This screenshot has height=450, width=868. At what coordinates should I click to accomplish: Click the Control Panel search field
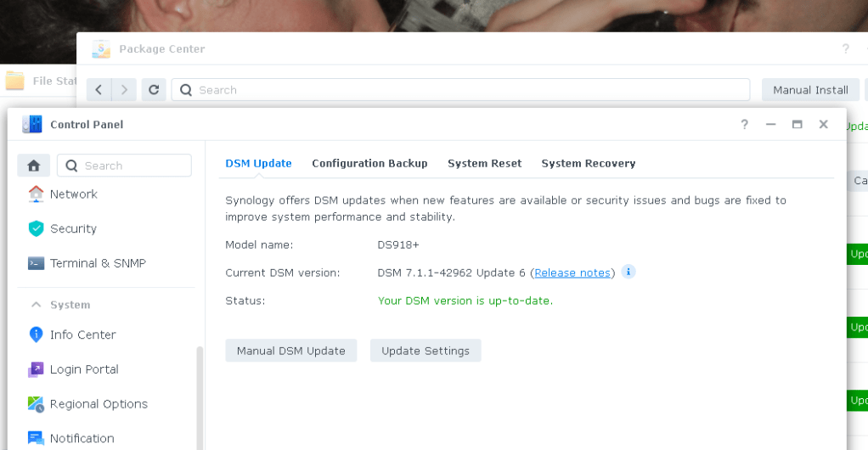tap(125, 166)
